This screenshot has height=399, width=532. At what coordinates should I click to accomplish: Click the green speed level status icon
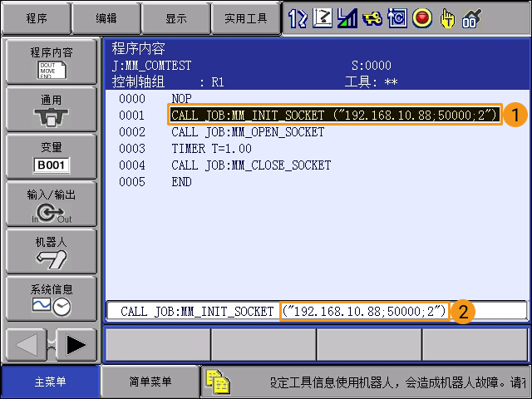pos(347,18)
